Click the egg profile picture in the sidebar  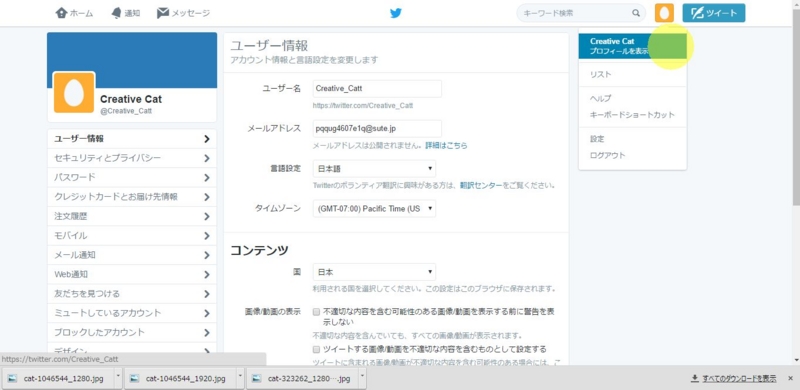point(74,92)
